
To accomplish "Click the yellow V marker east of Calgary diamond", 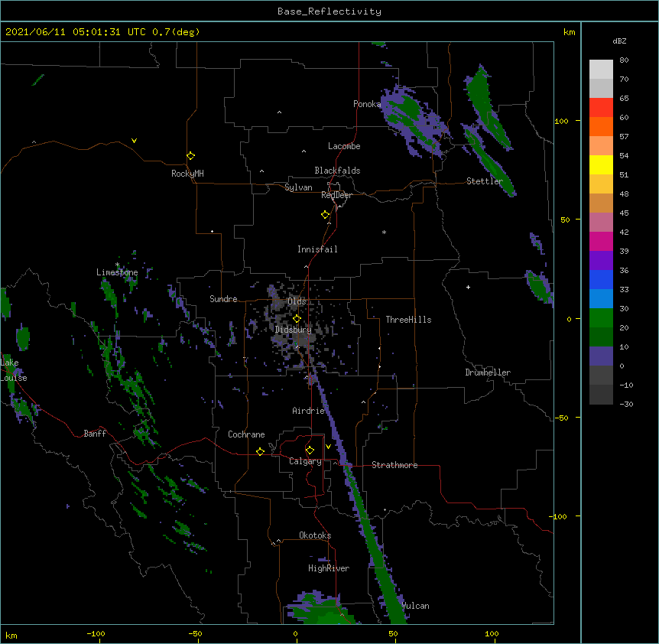I will (x=328, y=447).
